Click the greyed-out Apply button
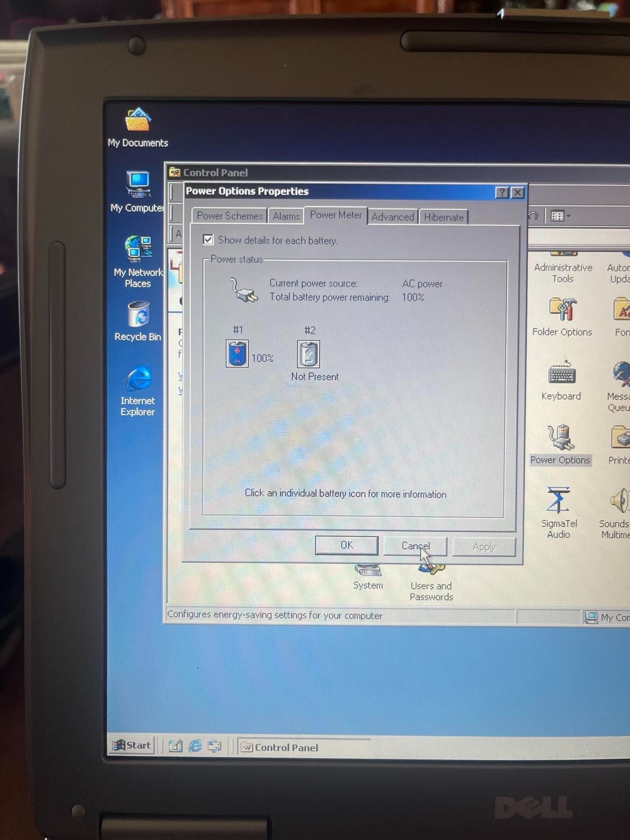630x840 pixels. click(484, 547)
